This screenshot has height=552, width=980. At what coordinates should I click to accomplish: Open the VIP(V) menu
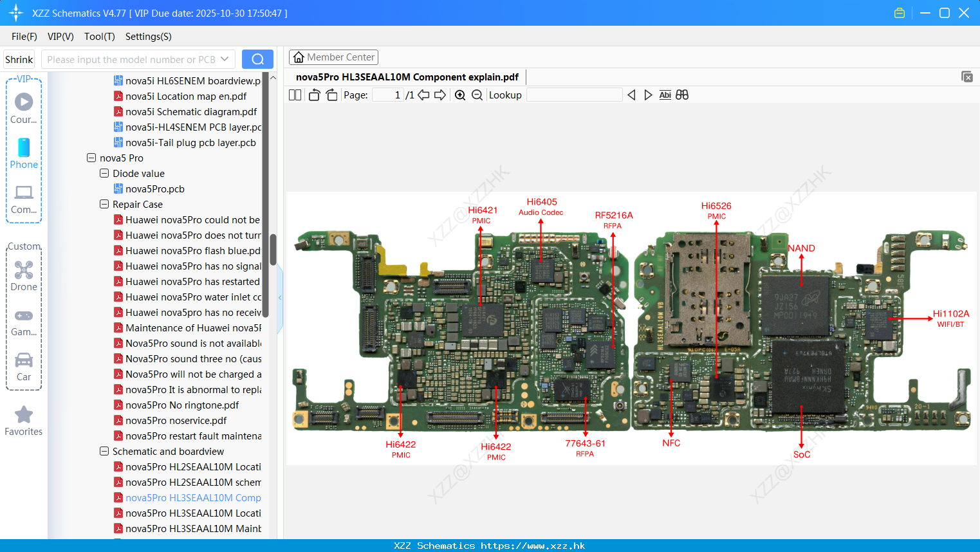pos(60,37)
